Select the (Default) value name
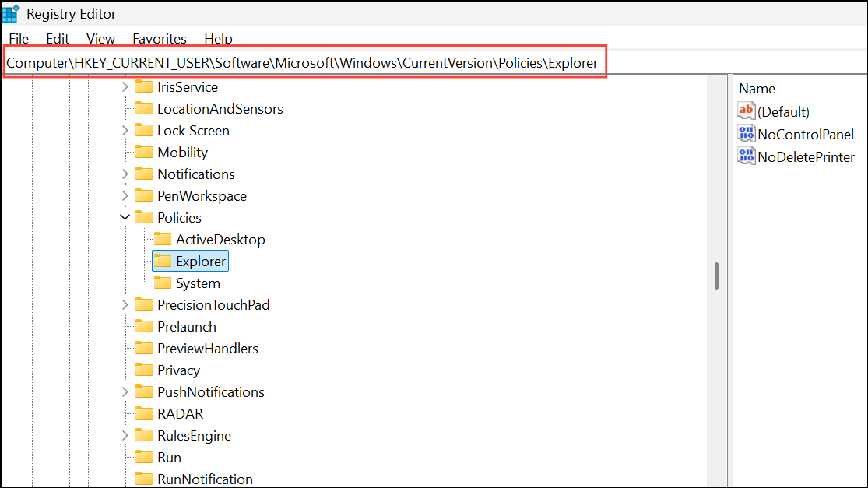 click(783, 112)
